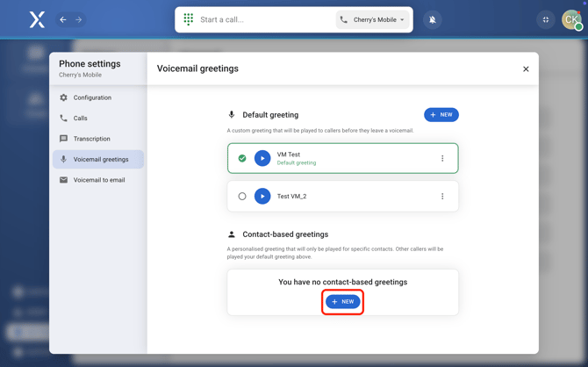The height and width of the screenshot is (367, 588).
Task: Open more options for VM Test
Action: (442, 159)
